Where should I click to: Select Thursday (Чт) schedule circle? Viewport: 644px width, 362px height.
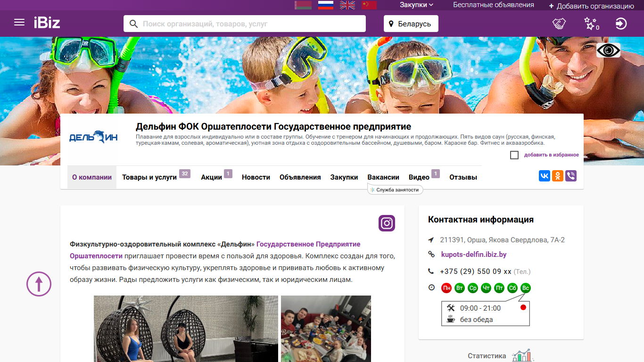click(x=486, y=288)
